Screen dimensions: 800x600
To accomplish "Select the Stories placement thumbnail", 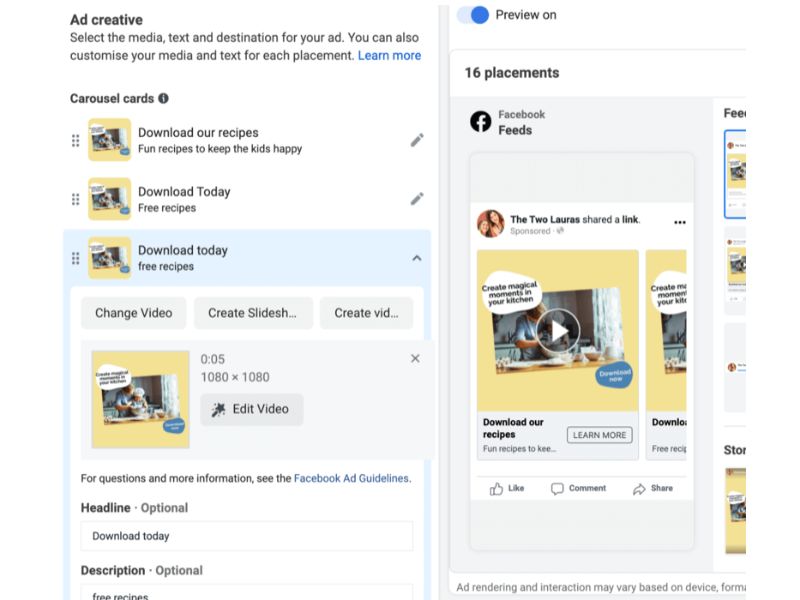I will pos(736,511).
